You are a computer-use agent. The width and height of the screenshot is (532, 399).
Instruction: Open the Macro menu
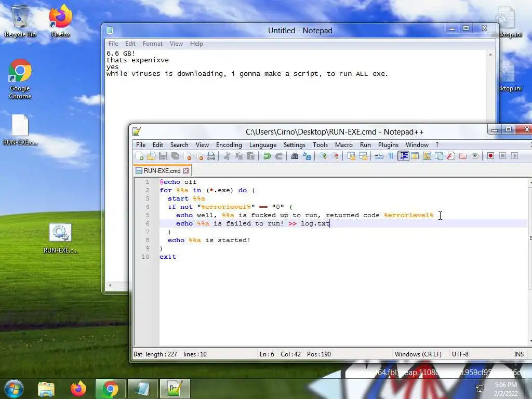coord(344,145)
